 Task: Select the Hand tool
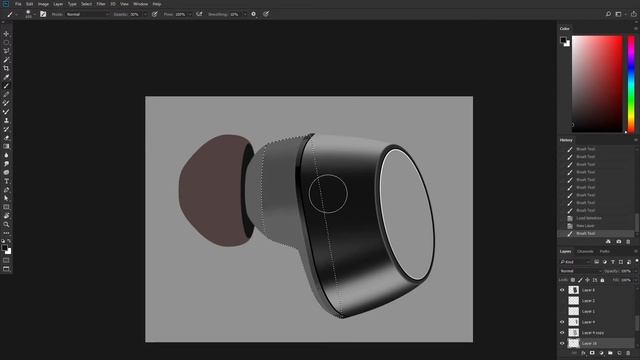tap(6, 216)
